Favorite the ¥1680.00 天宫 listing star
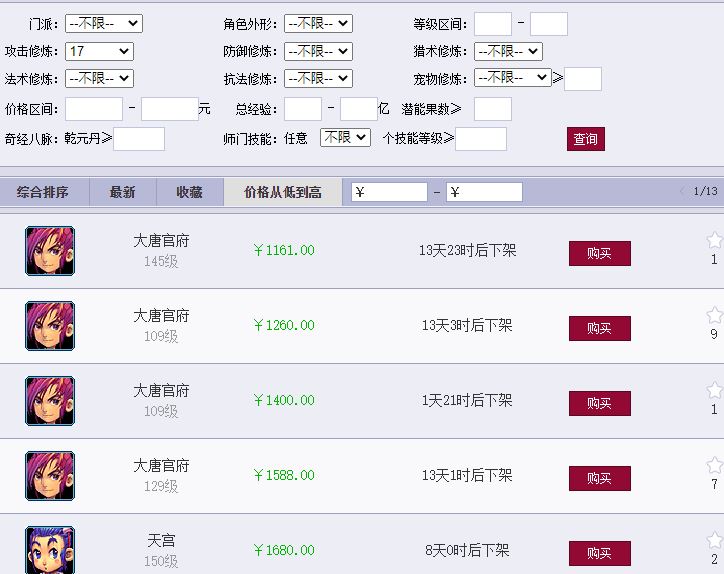724x574 pixels. [714, 540]
